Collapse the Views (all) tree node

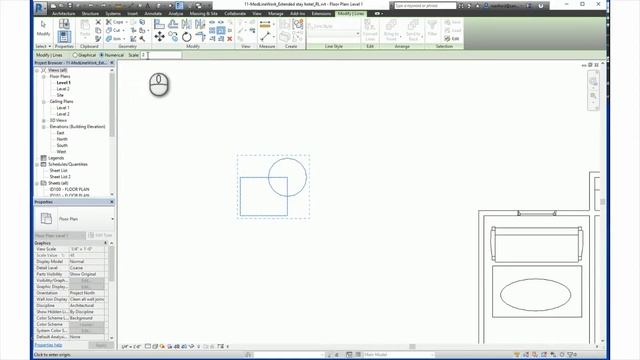coord(38,71)
